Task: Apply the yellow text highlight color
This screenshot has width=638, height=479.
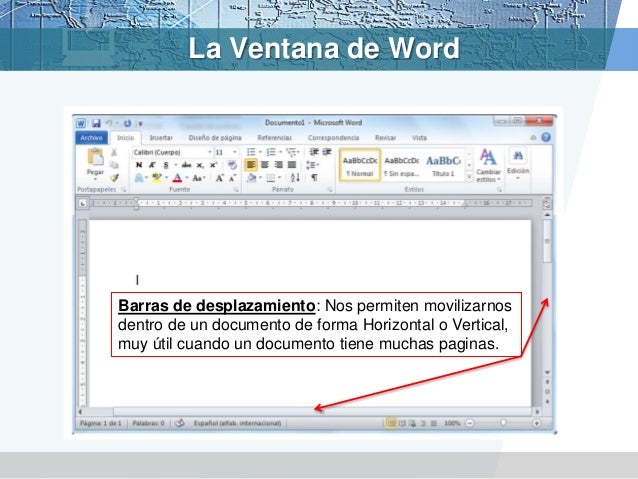Action: [157, 178]
